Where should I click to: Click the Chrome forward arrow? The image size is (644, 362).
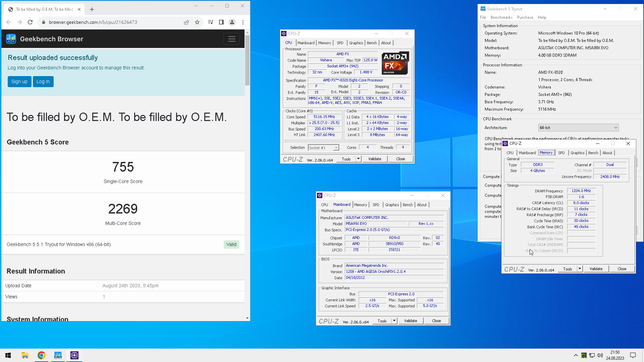(19, 22)
